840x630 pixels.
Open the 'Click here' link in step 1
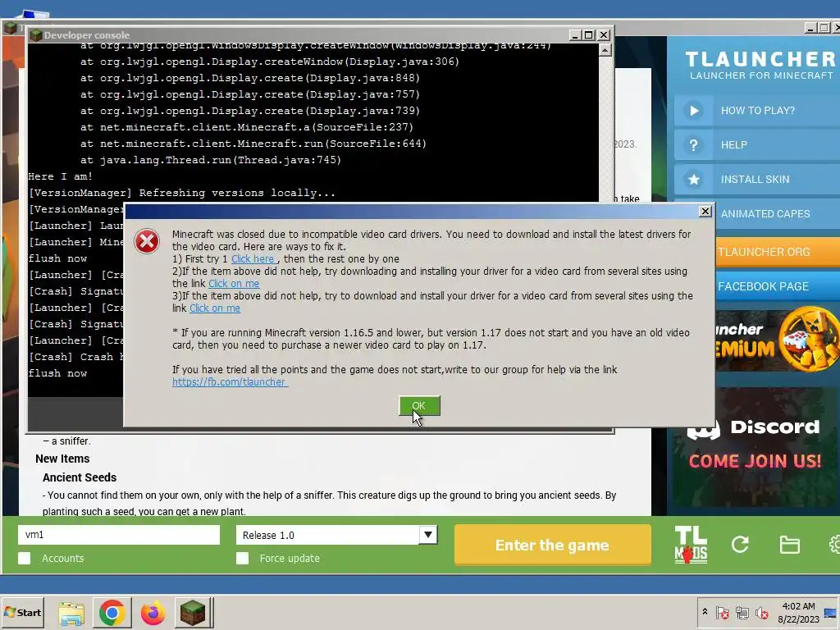point(253,258)
